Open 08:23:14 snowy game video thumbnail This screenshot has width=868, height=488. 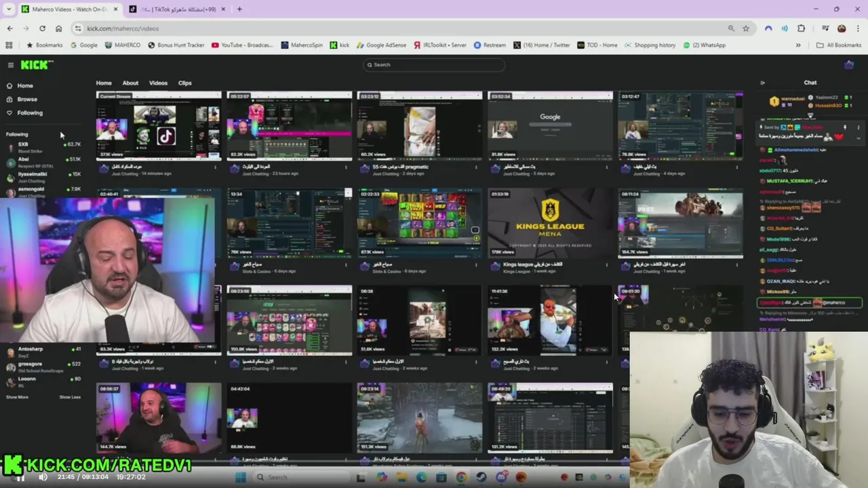click(420, 418)
